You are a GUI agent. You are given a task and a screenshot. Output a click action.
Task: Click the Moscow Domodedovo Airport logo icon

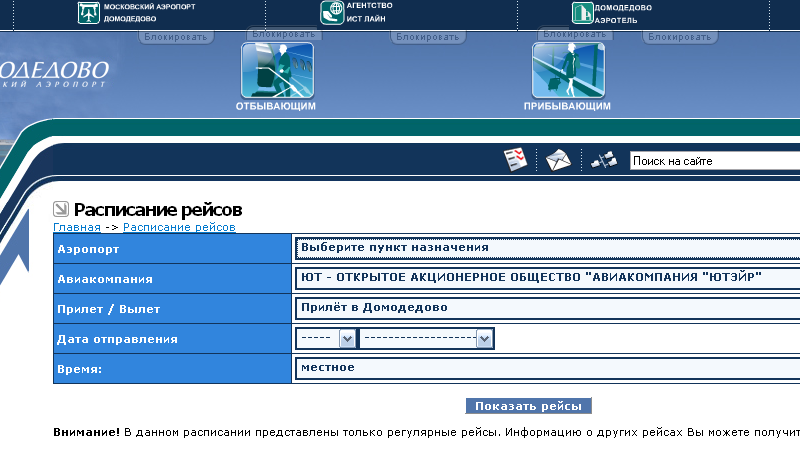click(89, 13)
